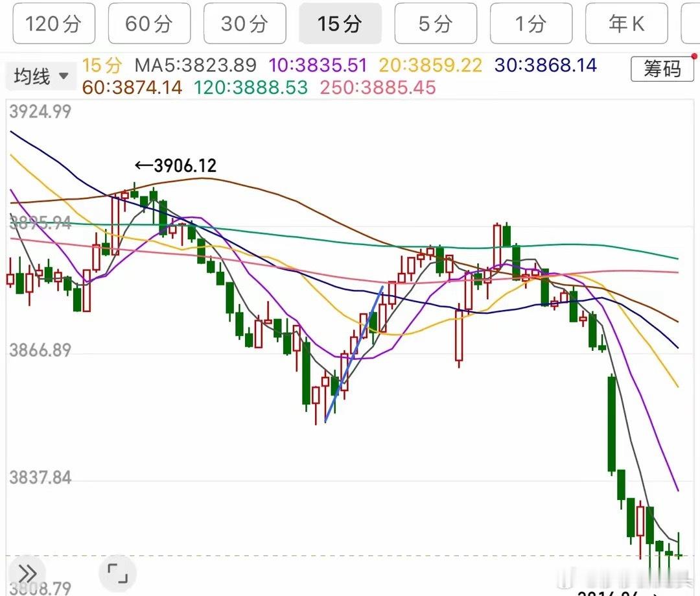Screen dimensions: 700x596
Task: Select the 15分 timeframe tab
Action: [340, 24]
